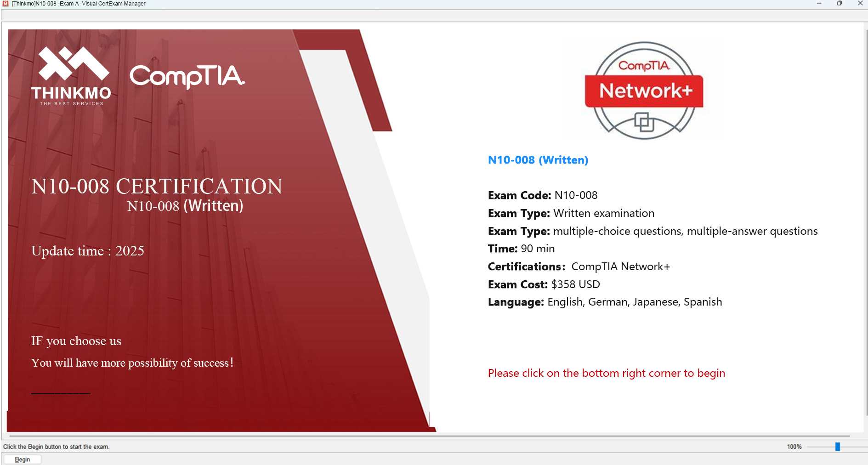
Task: Click 'Update time : 2025' text
Action: click(x=88, y=251)
